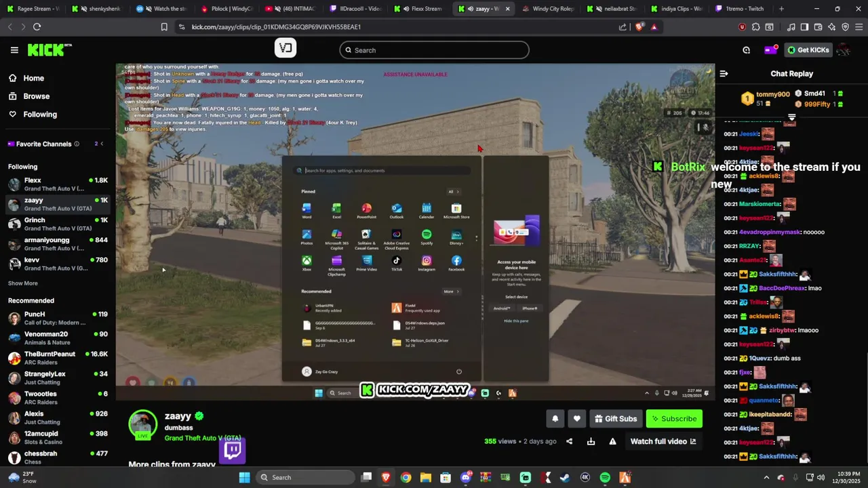
Task: Click the Gift Subs button
Action: 616,419
